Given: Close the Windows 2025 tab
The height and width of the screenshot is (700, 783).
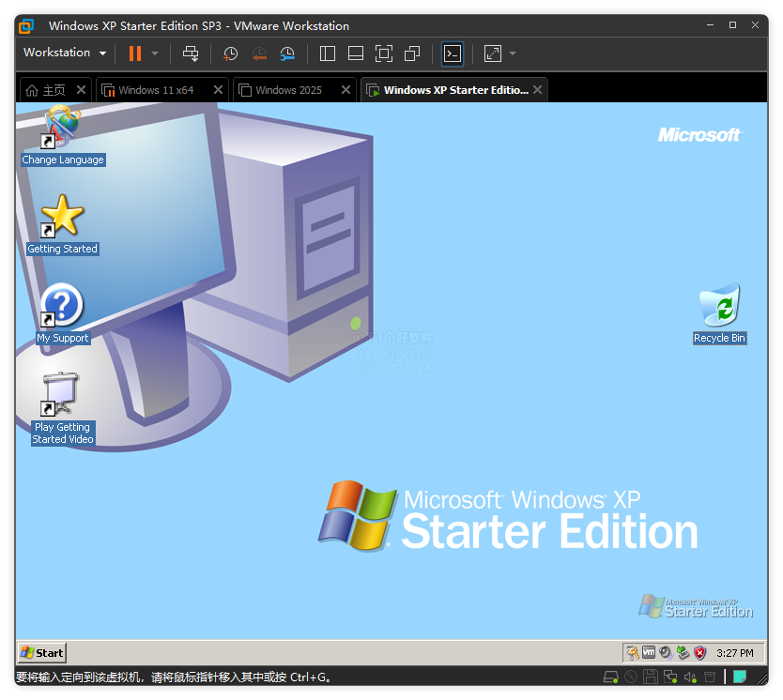Looking at the screenshot, I should coord(345,90).
